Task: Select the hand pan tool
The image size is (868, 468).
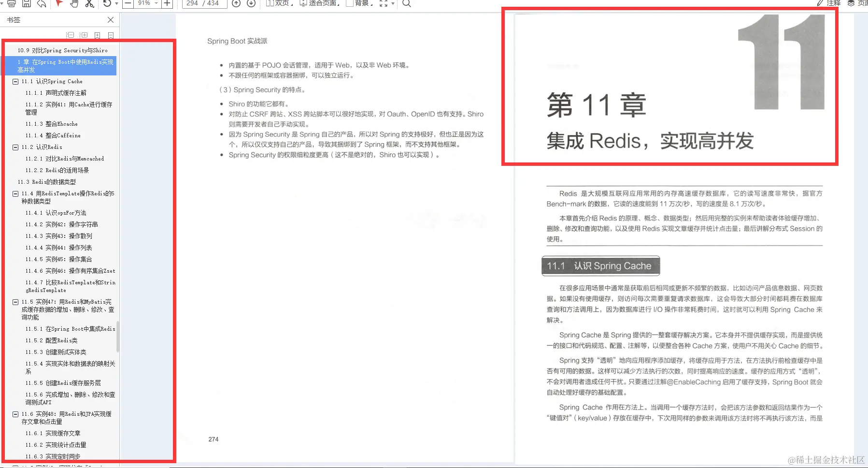Action: click(74, 3)
